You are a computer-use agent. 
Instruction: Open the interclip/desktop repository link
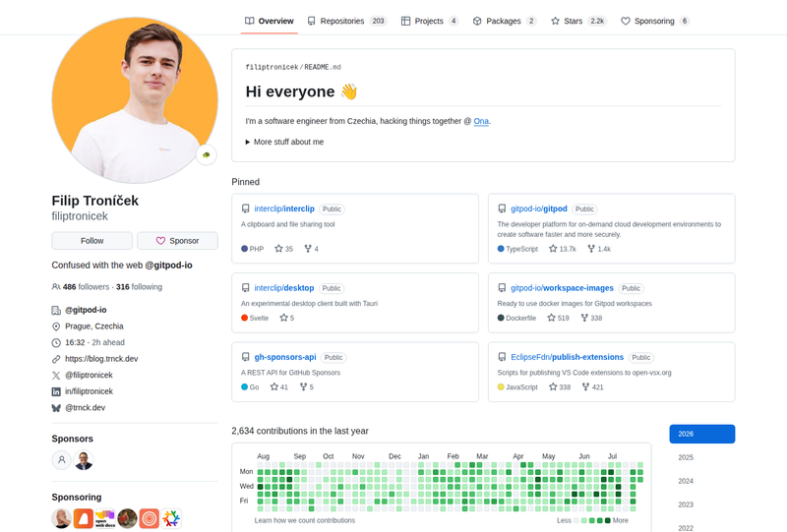283,288
